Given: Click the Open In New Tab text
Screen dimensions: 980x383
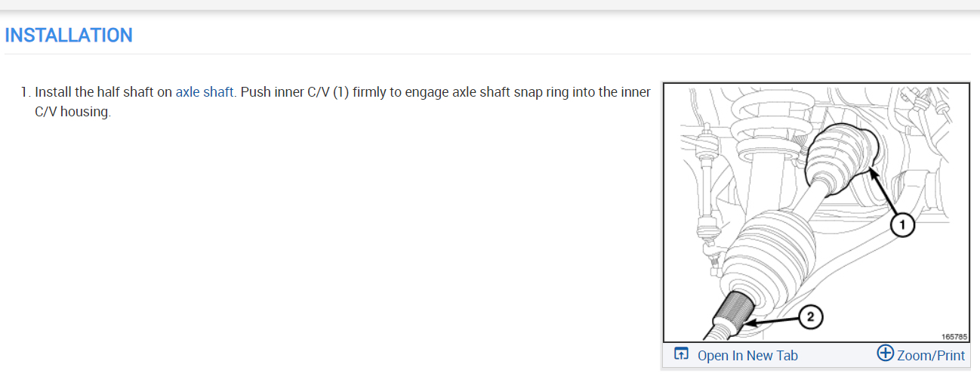Looking at the screenshot, I should point(747,355).
